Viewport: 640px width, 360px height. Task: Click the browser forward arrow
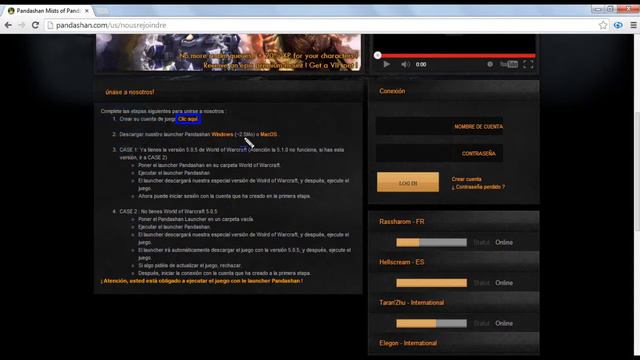22,25
